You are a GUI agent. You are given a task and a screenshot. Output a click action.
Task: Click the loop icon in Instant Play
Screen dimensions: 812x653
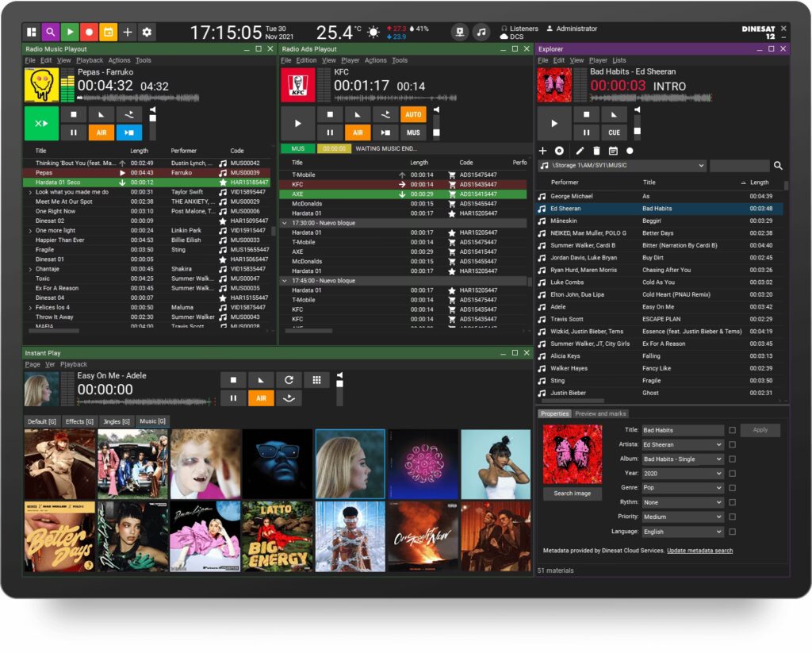[289, 380]
